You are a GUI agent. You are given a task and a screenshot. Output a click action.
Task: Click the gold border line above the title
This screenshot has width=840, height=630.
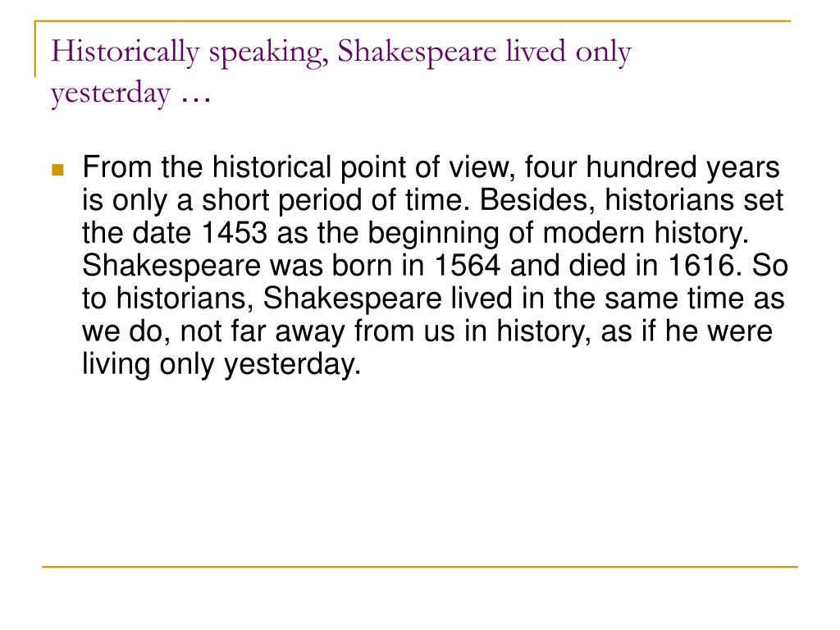point(413,21)
